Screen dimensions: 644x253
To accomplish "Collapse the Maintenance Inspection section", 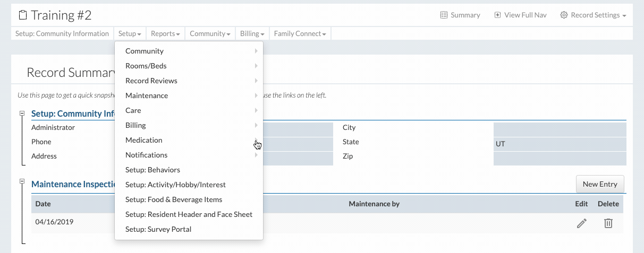I will [22, 181].
